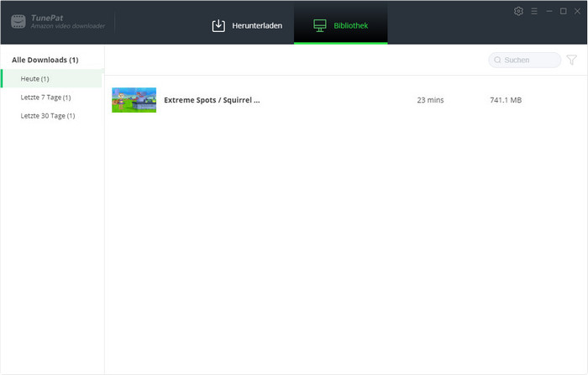
Task: Focus the Suchen search field
Action: click(525, 60)
